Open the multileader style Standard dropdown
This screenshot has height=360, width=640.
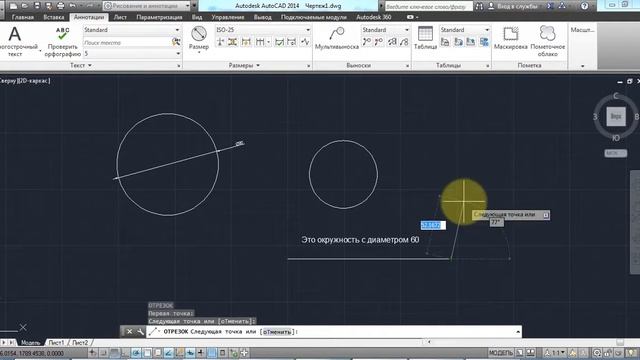pyautogui.click(x=386, y=30)
